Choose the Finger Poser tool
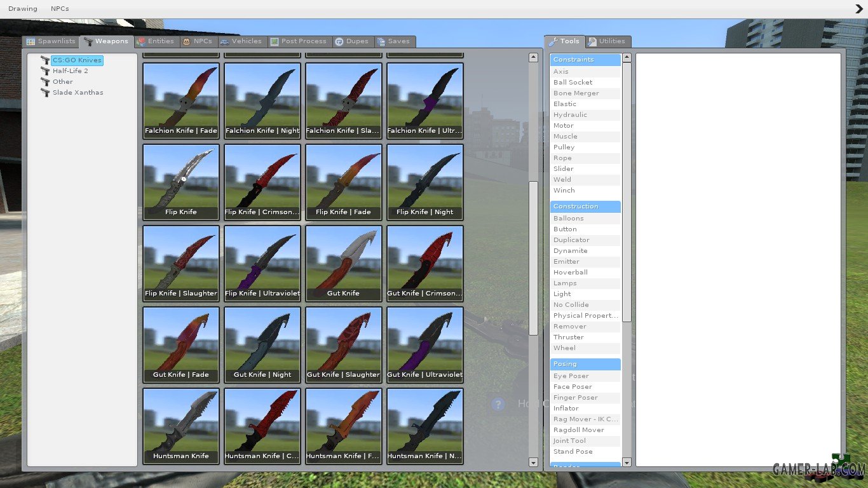Screen dimensions: 868x488 pos(585,398)
